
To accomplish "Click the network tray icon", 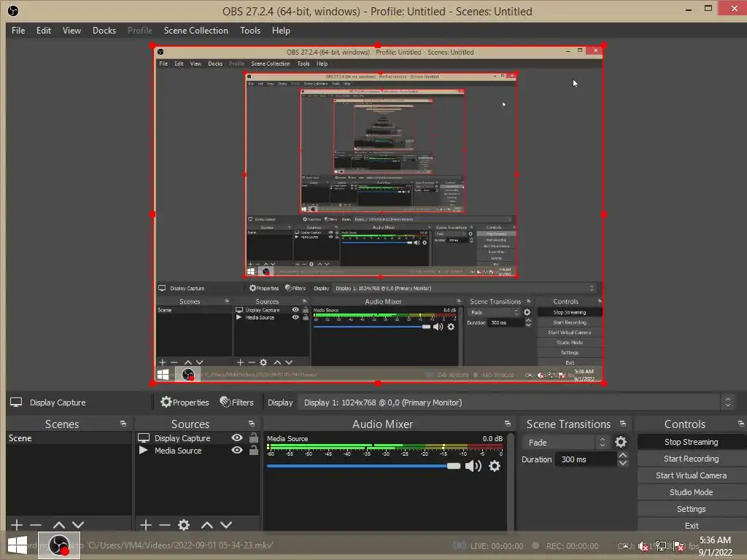I will pyautogui.click(x=661, y=546).
